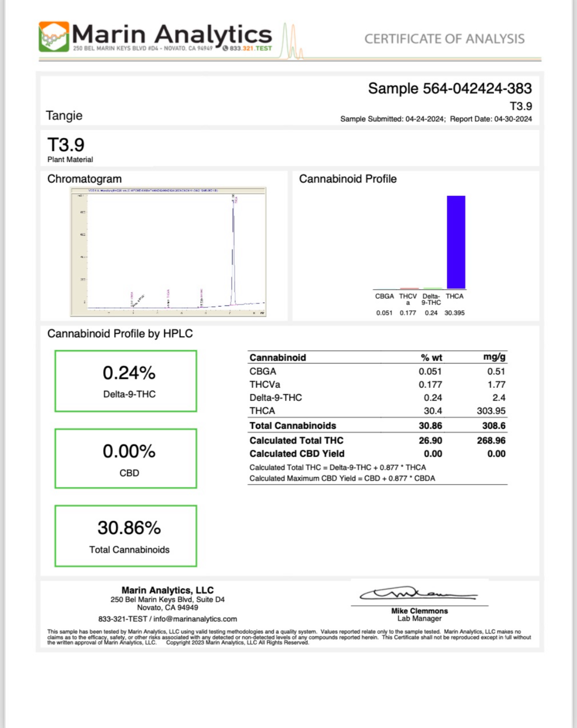The width and height of the screenshot is (577, 728).
Task: Click the 'Marin Analytics, LLC' footer name
Action: tap(167, 590)
